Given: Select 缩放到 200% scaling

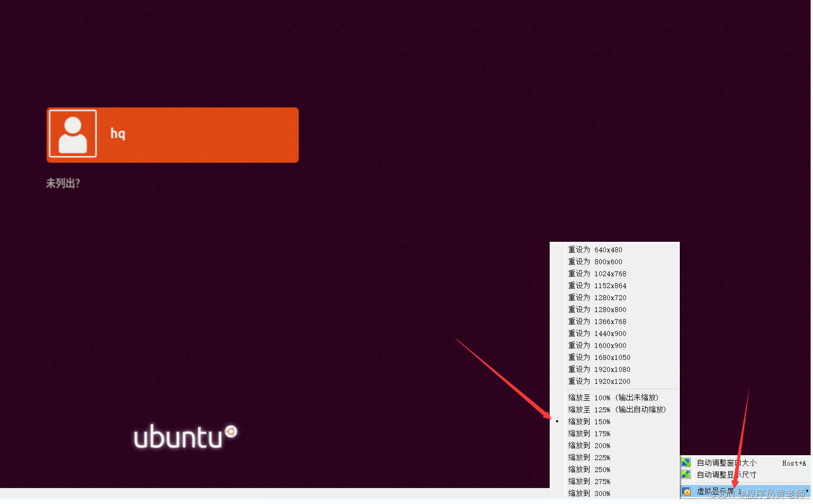Looking at the screenshot, I should 614,446.
